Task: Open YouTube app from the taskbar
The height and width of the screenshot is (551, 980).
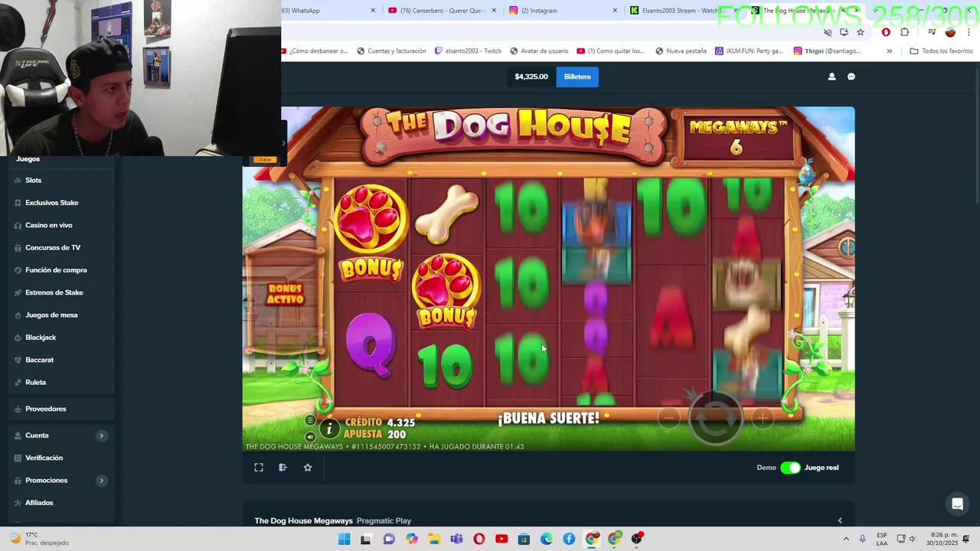Action: pos(501,539)
